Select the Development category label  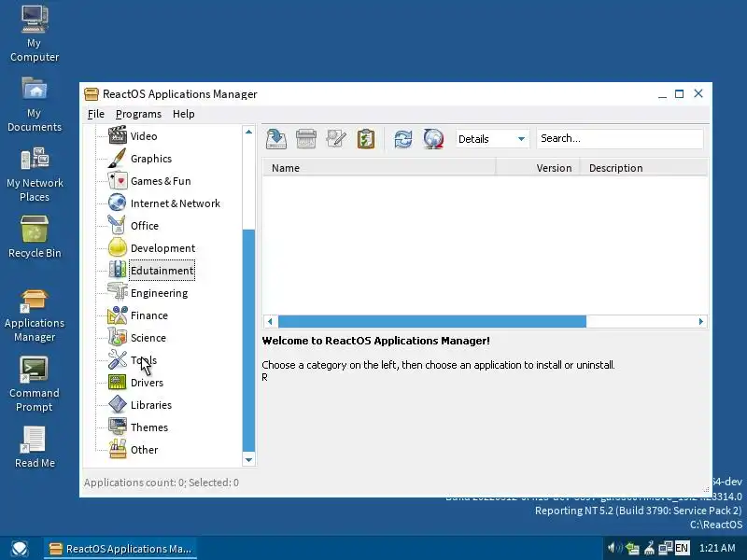click(162, 248)
